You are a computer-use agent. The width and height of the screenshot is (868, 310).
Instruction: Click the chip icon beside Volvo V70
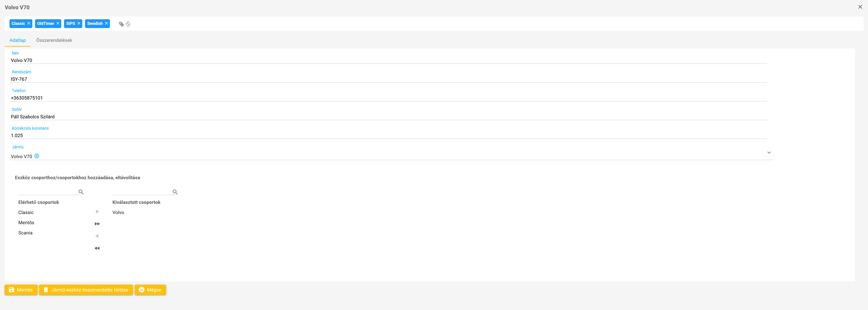[37, 156]
